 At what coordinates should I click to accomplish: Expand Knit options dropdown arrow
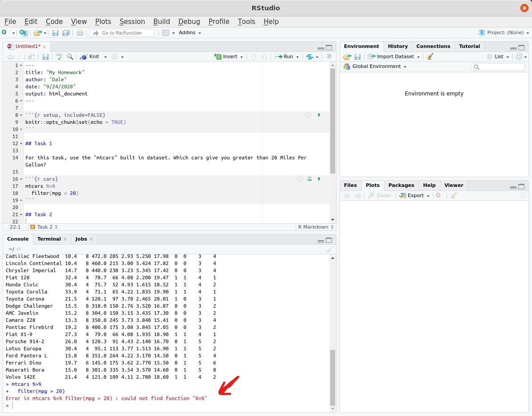pos(105,57)
